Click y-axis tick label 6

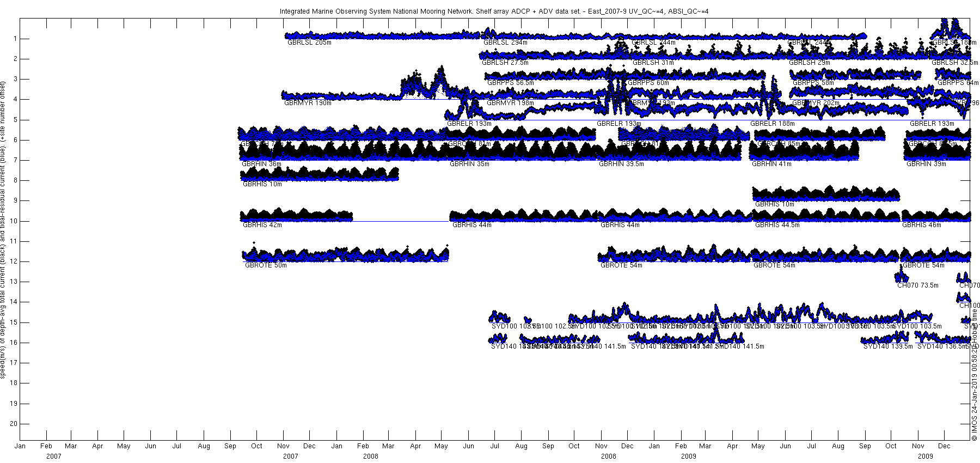pyautogui.click(x=14, y=139)
